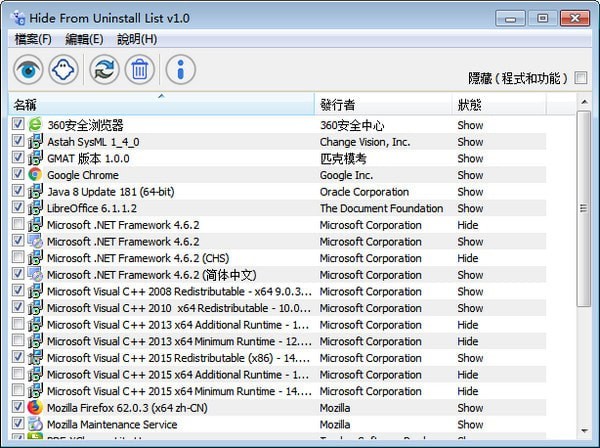This screenshot has height=448, width=600.
Task: Select the LibreOffice 6.1.1.2 entry
Action: [92, 208]
